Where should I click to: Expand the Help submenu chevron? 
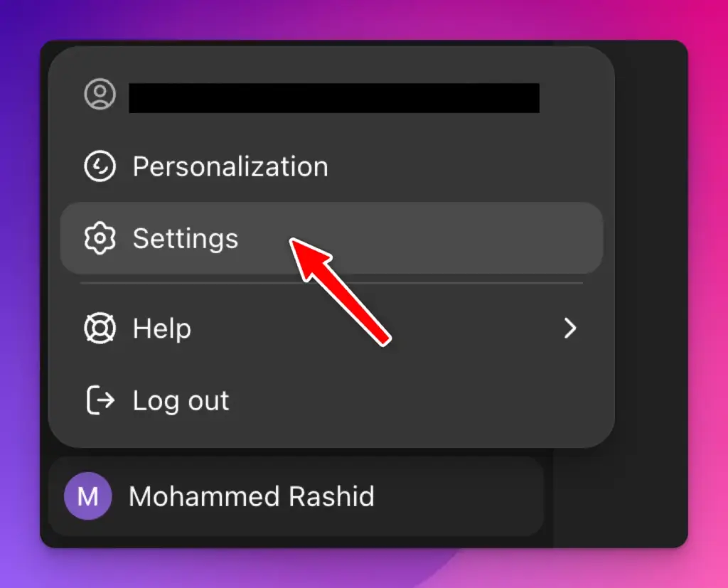(570, 328)
